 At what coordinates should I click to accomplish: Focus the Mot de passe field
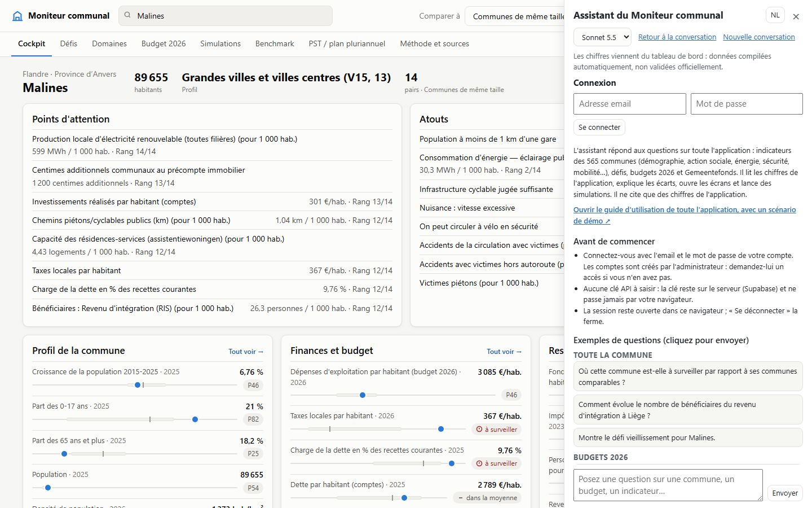[x=747, y=104]
